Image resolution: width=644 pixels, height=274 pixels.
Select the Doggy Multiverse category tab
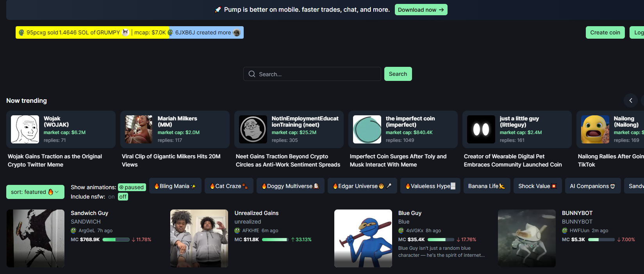[291, 186]
